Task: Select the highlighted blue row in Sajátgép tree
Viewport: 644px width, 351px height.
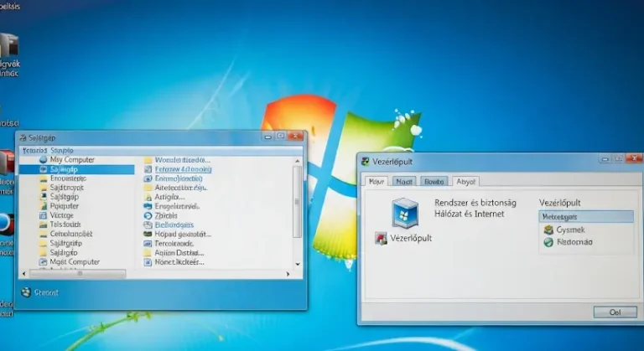Action: [x=77, y=169]
